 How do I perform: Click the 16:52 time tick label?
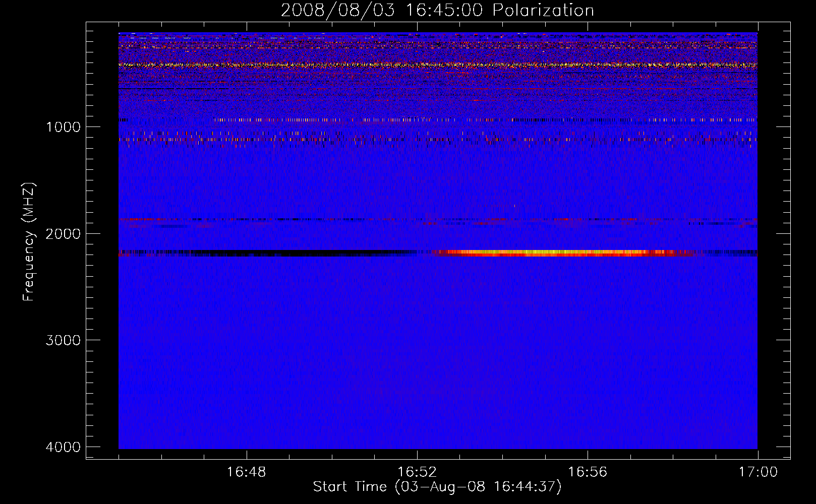(417, 472)
